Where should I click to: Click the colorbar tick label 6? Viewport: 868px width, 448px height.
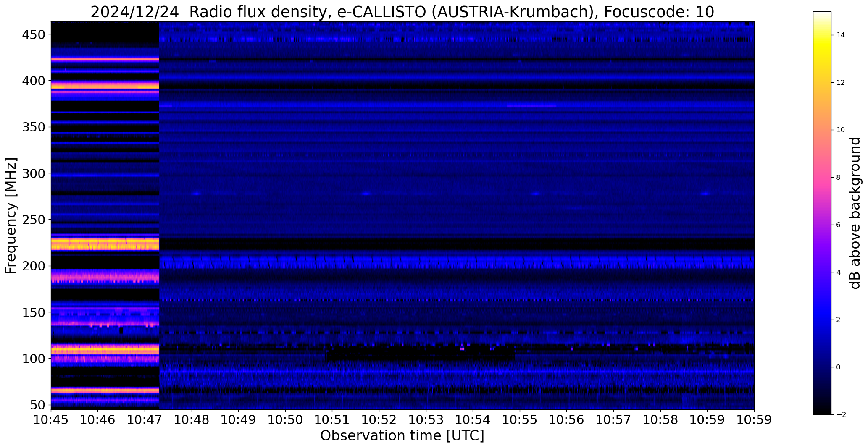click(839, 225)
